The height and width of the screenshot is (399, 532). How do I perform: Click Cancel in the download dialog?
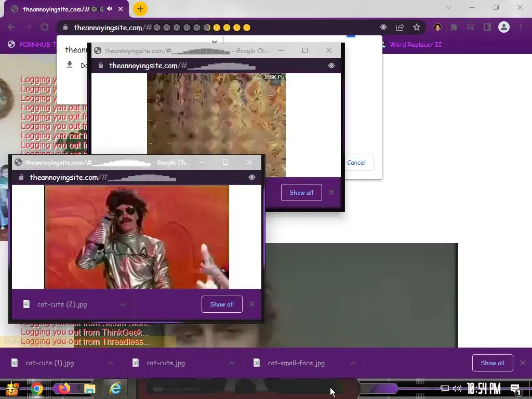coord(356,163)
